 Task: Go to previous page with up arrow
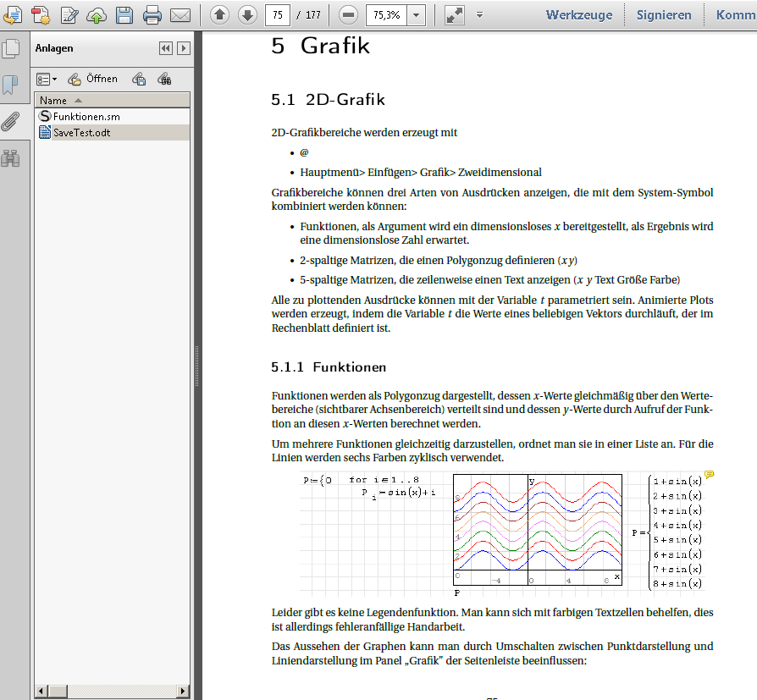point(219,14)
